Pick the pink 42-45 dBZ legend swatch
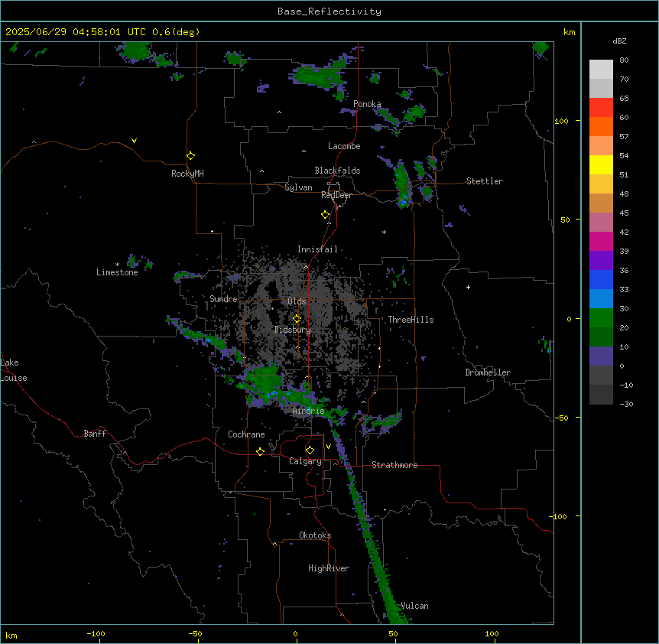 (x=601, y=223)
